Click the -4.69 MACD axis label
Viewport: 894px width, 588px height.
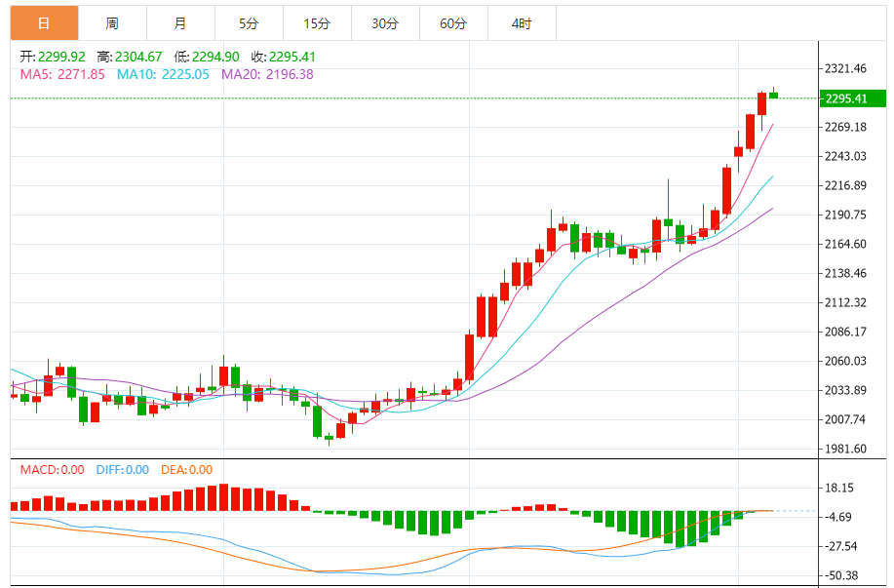click(838, 517)
